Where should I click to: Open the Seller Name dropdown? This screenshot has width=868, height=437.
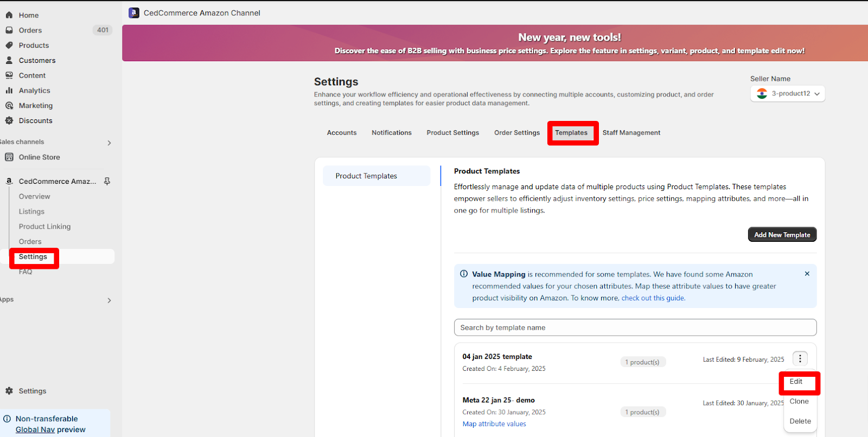tap(787, 93)
